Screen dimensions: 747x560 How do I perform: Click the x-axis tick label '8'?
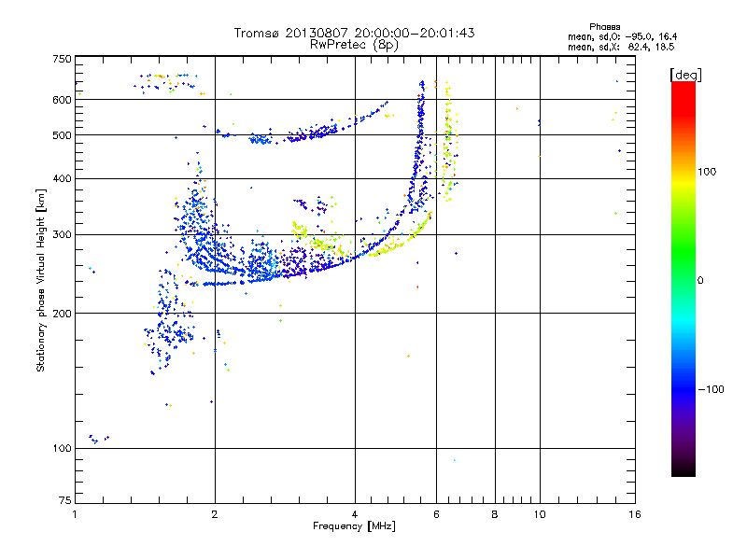495,514
